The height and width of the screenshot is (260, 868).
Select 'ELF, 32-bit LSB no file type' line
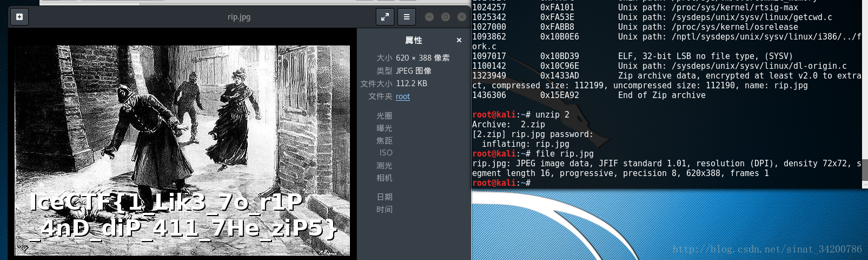(x=705, y=56)
